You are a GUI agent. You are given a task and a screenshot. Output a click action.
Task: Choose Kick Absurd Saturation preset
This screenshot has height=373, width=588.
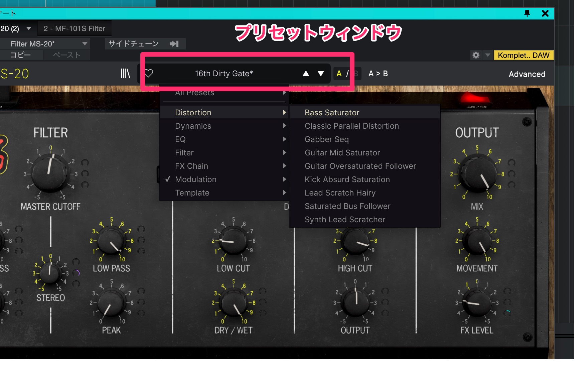(347, 179)
